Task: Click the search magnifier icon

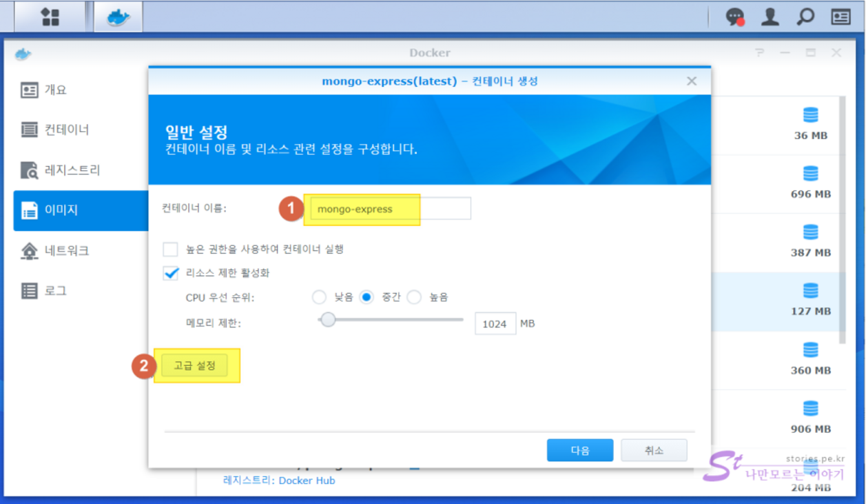Action: [805, 17]
